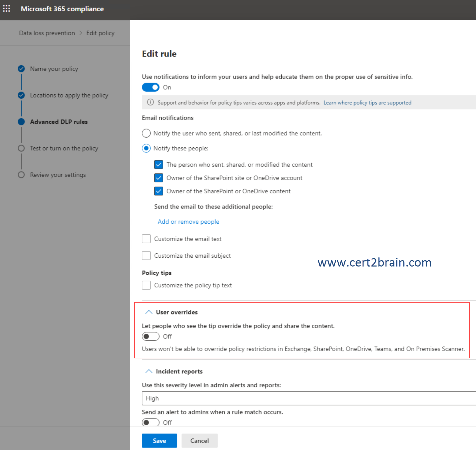Click the Edit rule heading

159,54
